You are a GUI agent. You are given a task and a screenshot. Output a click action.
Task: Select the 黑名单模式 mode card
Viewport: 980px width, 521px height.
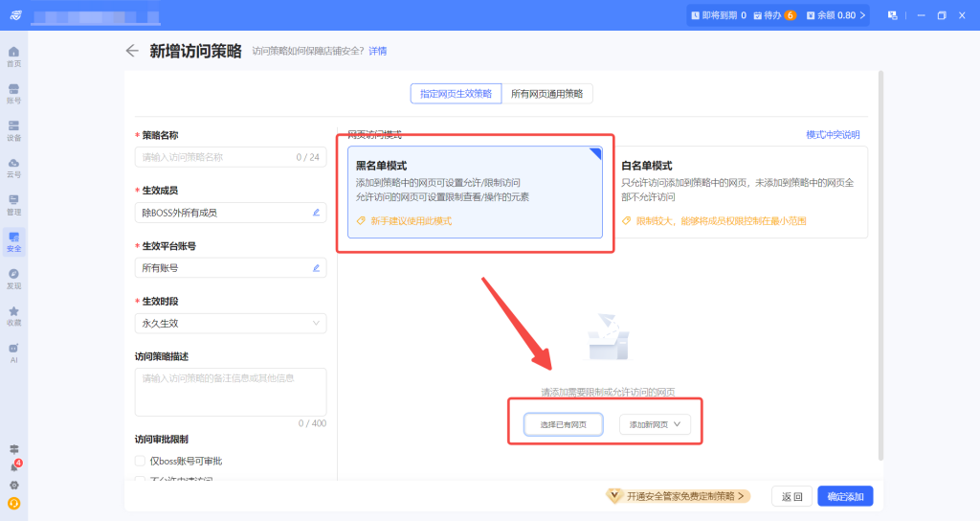[x=474, y=192]
